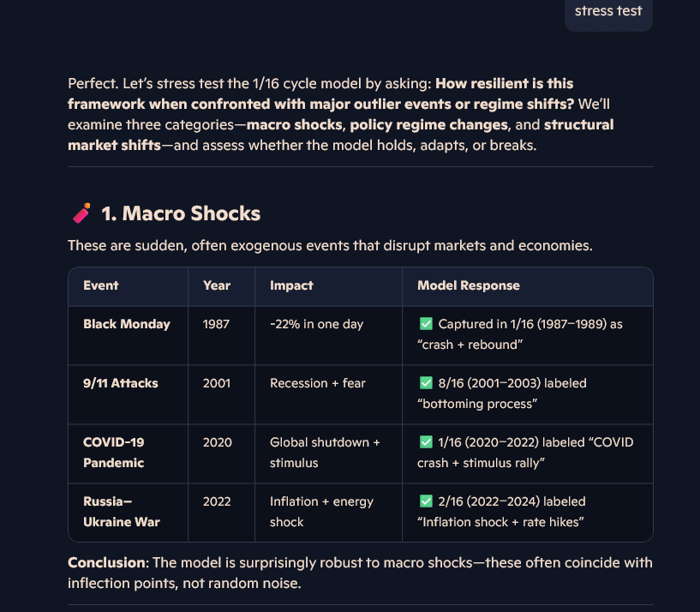Screen dimensions: 700x612
Task: Click the "1. Macro Shocks" section heading
Action: click(181, 213)
